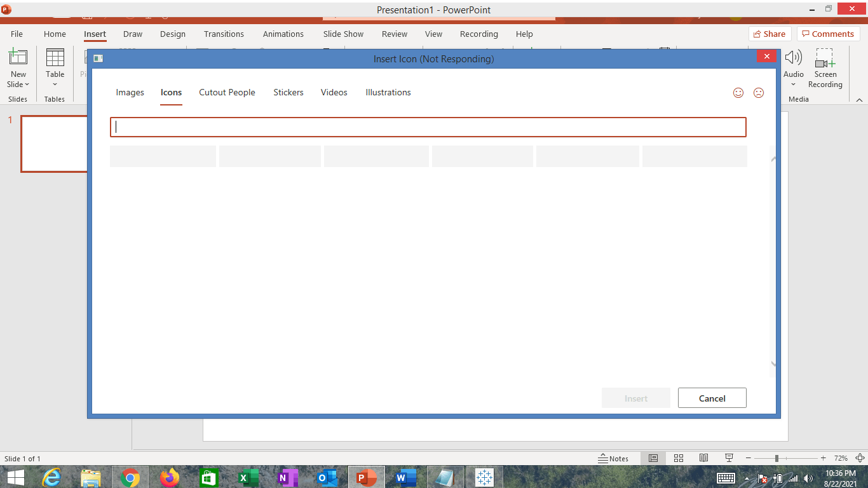
Task: Select the Insert ribbon tab
Action: (95, 34)
